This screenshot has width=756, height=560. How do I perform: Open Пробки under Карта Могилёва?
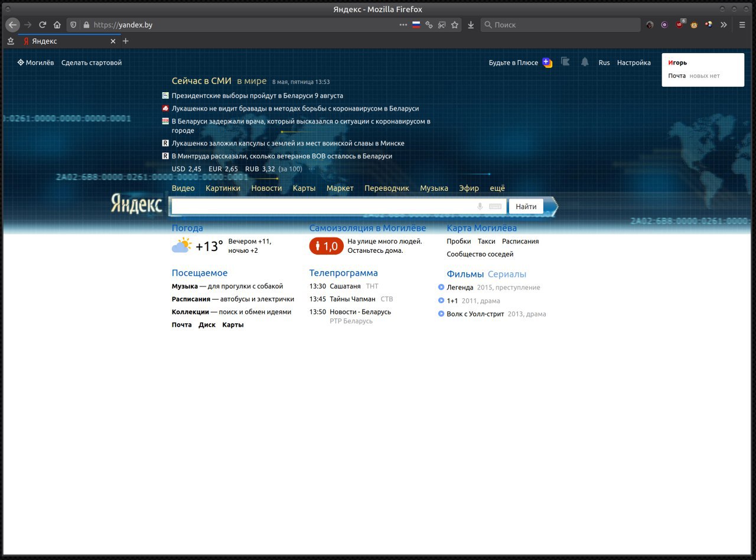click(459, 242)
